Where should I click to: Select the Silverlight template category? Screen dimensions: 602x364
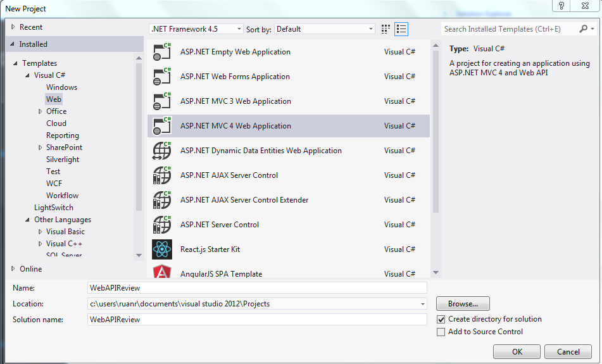pyautogui.click(x=63, y=160)
